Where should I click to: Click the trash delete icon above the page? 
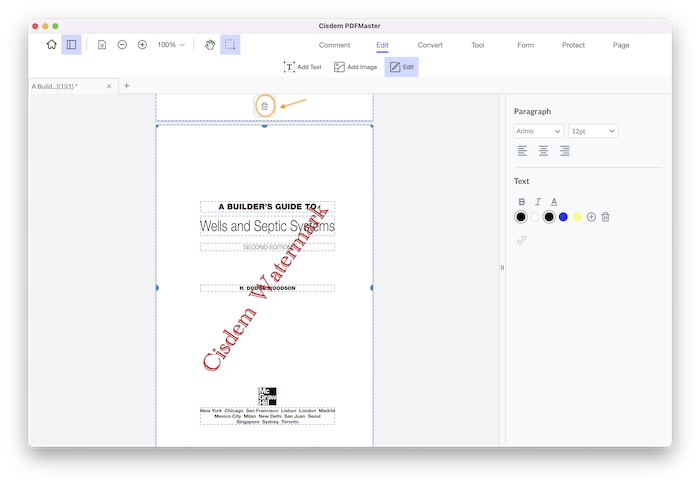click(x=264, y=106)
